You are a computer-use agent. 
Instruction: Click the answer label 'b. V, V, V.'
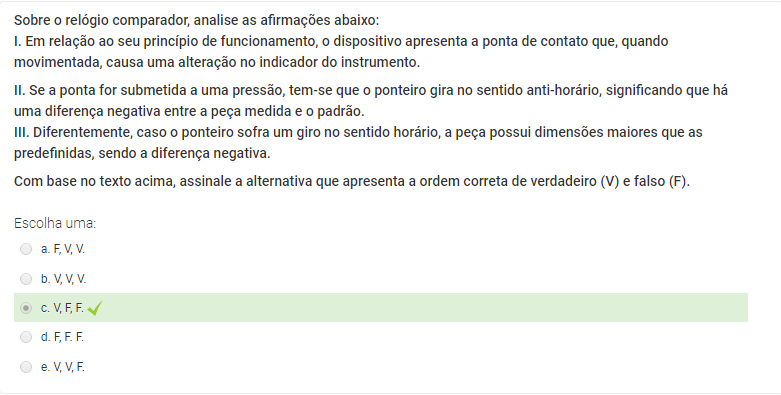point(63,279)
